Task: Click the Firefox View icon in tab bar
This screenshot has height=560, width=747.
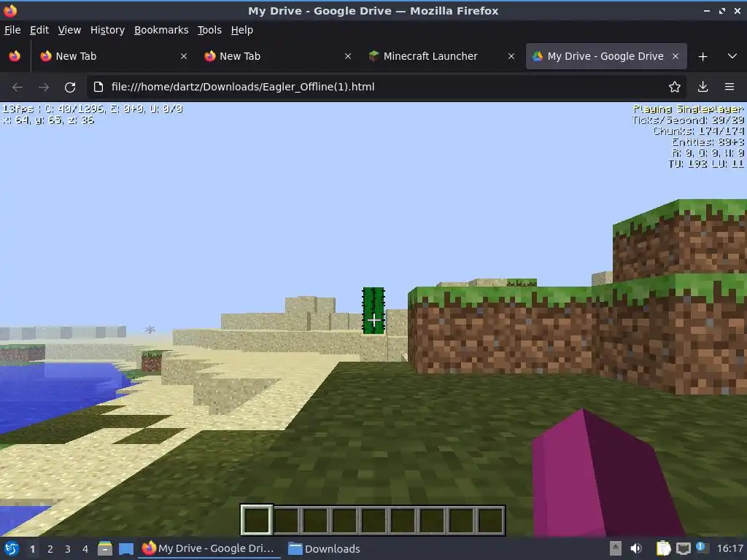Action: pos(15,56)
